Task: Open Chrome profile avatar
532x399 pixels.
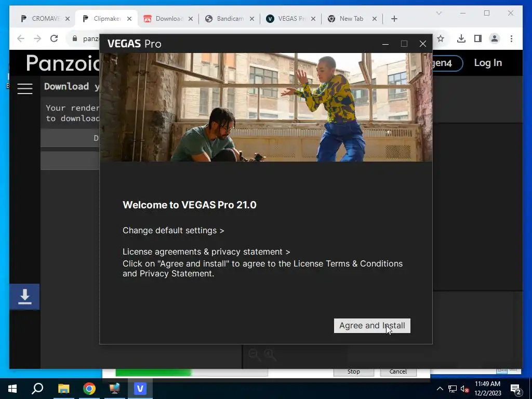Action: [x=495, y=38]
